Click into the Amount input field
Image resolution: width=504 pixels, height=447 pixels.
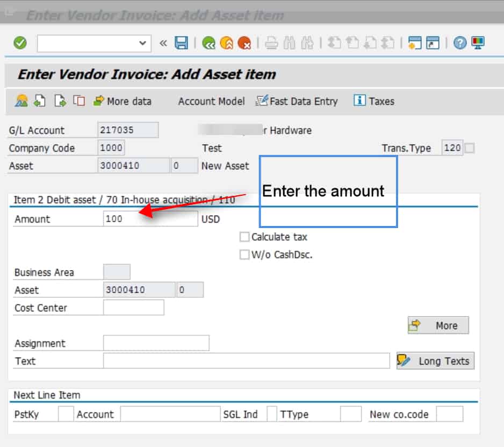150,219
